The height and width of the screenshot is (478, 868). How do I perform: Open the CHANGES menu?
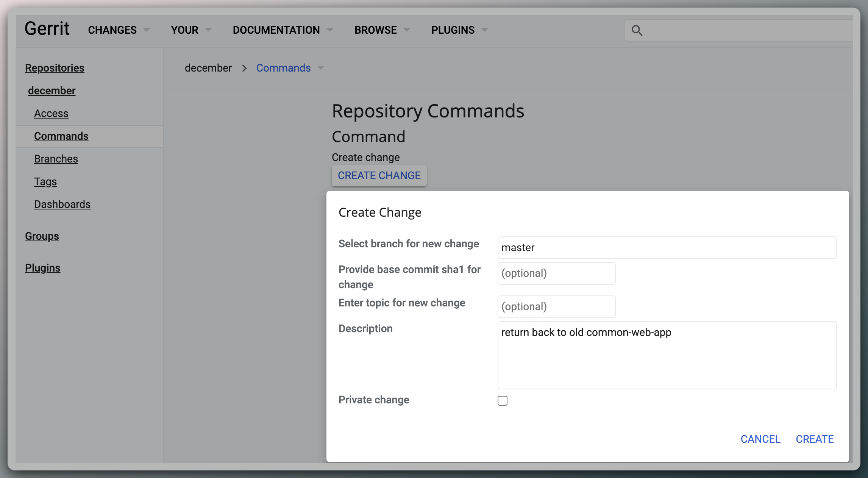tap(112, 30)
